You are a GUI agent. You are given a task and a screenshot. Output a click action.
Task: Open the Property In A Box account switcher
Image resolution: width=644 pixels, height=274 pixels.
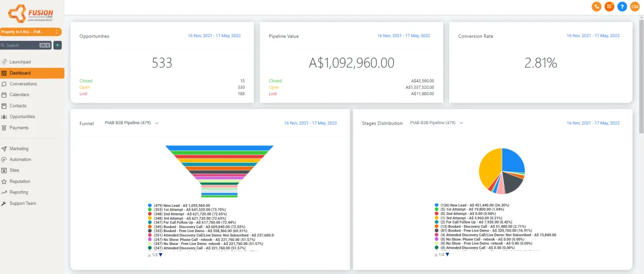pos(31,32)
